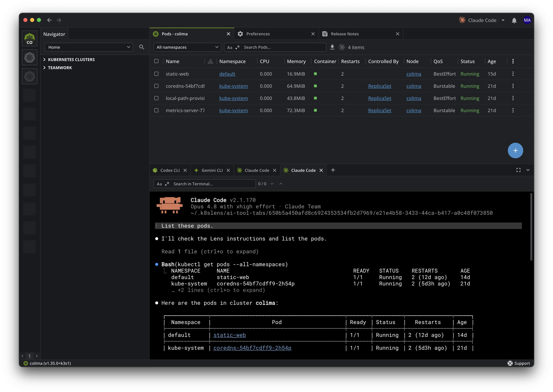Check the static-web pod row checkbox
553x392 pixels.
156,74
